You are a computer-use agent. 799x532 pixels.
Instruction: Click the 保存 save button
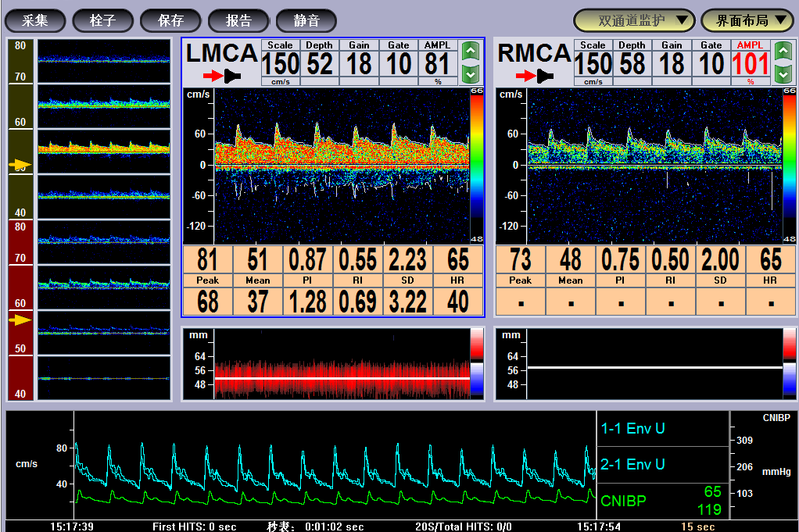coord(170,20)
